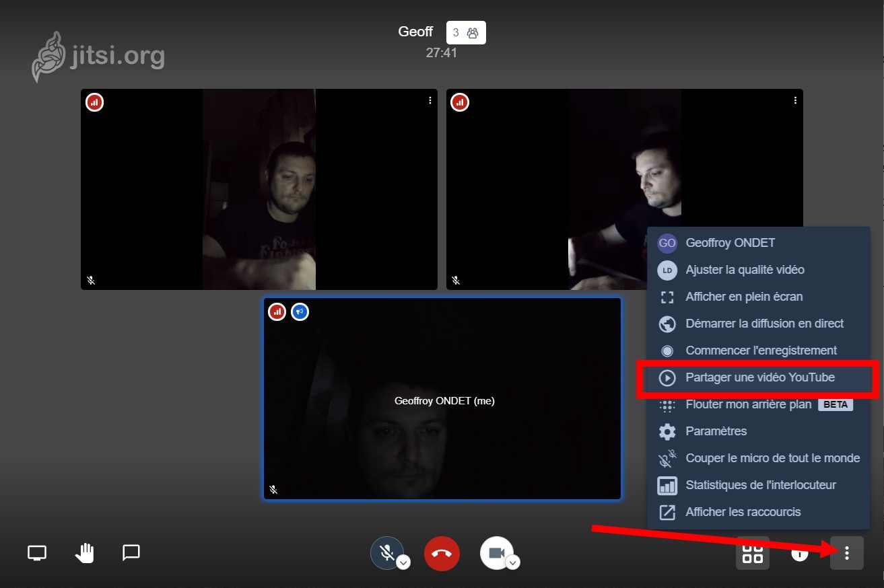Share your screen with the monitor icon
This screenshot has height=588, width=884.
(x=37, y=553)
